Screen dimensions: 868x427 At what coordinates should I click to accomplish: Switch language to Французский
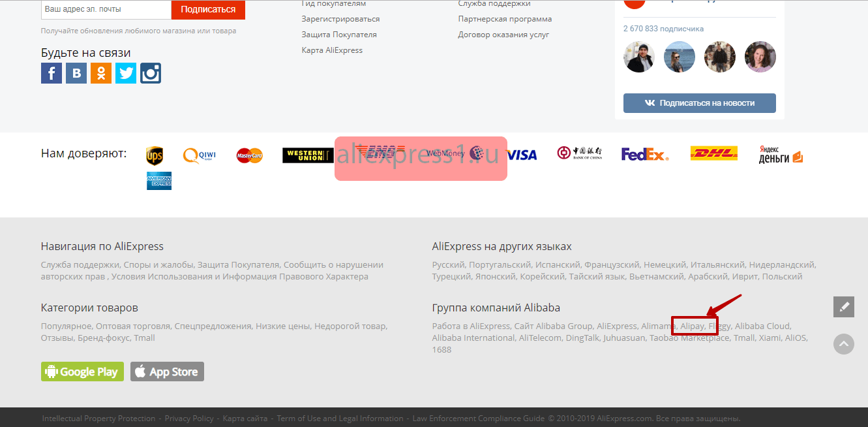612,265
